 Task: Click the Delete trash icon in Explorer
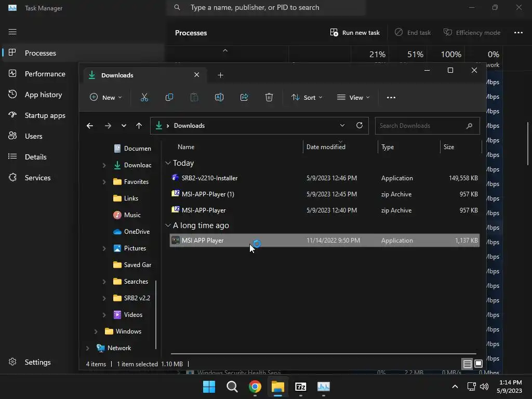(x=269, y=97)
